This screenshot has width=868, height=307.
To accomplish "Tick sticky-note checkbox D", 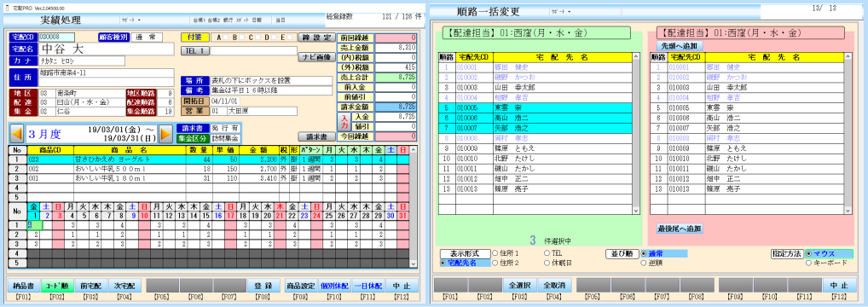I will click(274, 38).
